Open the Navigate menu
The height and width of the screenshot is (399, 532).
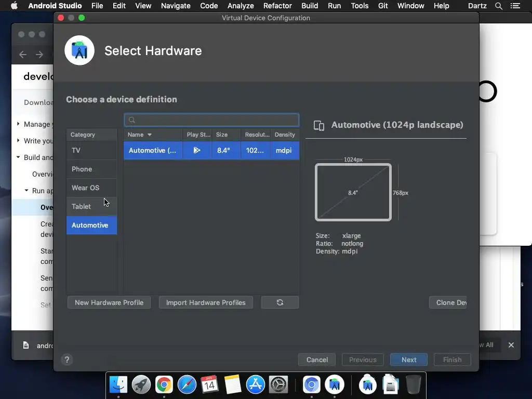click(x=176, y=6)
